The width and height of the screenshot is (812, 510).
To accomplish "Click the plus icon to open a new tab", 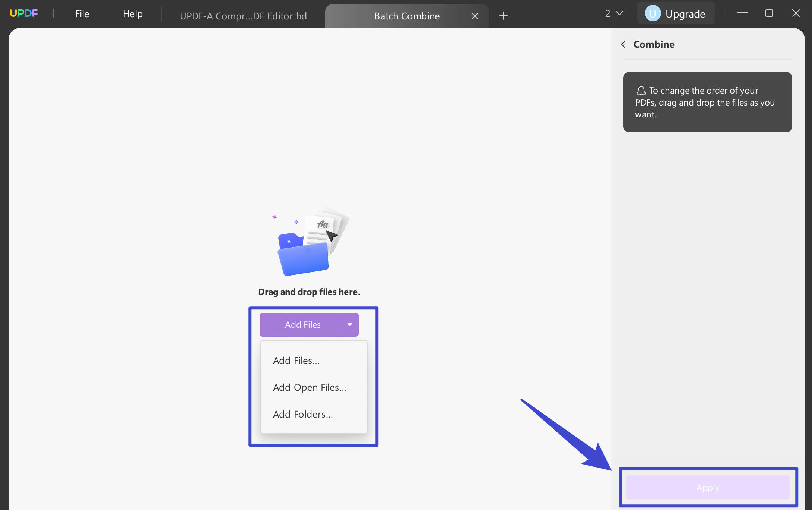I will click(503, 16).
